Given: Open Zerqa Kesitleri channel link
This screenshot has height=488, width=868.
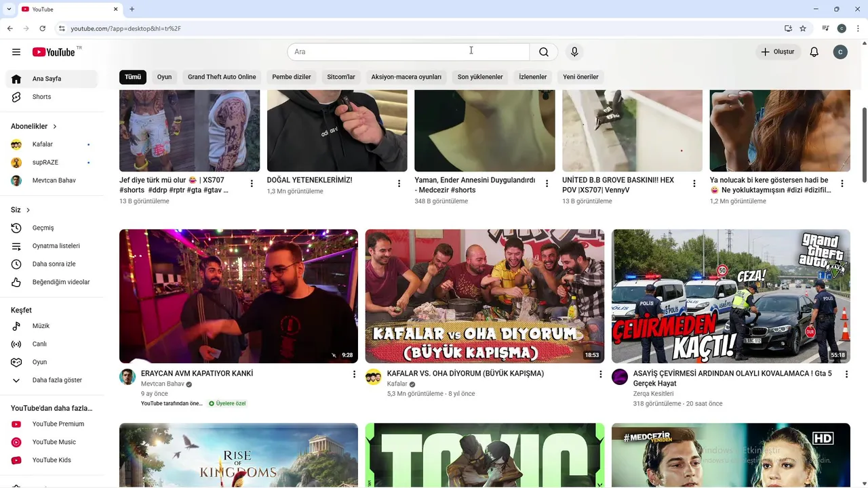Looking at the screenshot, I should coord(653,394).
